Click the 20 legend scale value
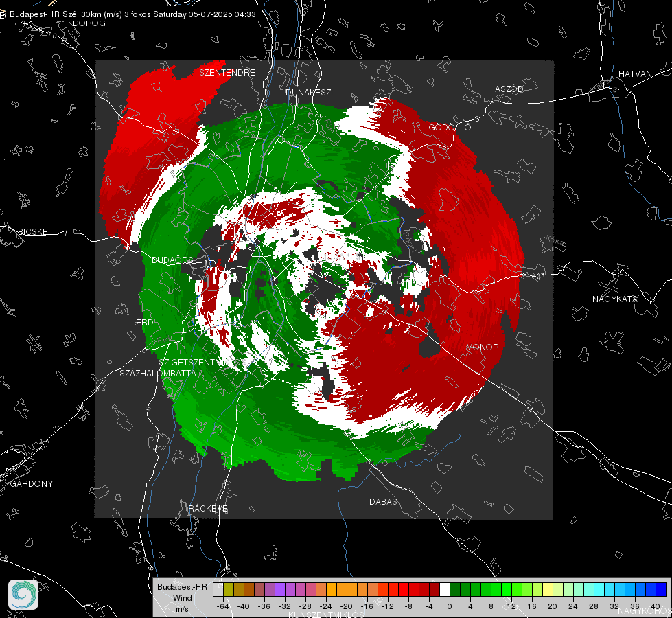Viewport: 672px width, 618px height. pyautogui.click(x=552, y=606)
